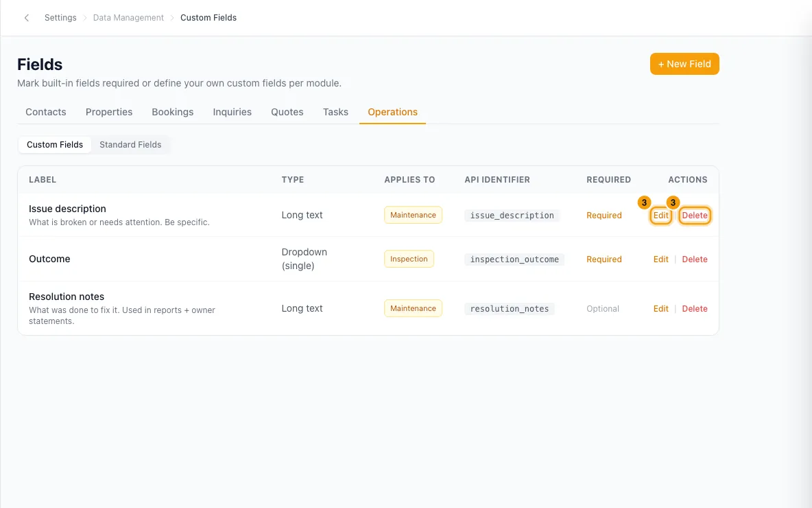Viewport: 812px width, 508px height.
Task: Switch to Standard Fields segment
Action: [130, 145]
